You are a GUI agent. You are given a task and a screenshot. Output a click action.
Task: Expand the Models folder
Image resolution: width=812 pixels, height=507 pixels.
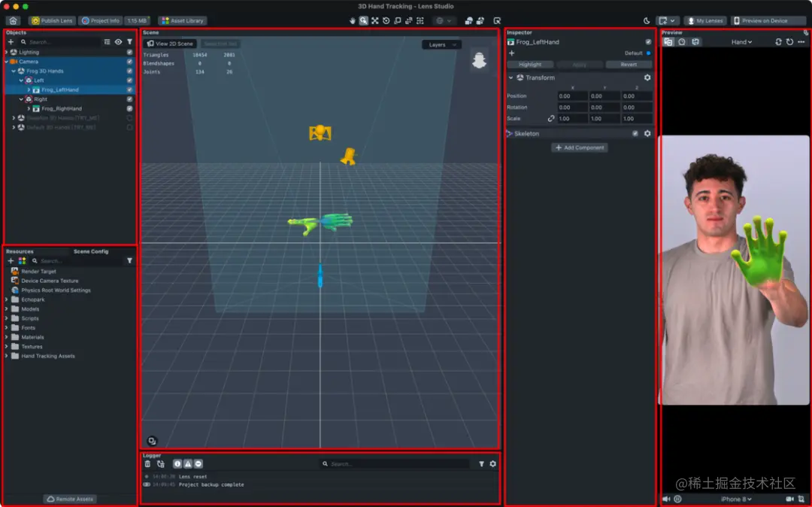coord(7,309)
